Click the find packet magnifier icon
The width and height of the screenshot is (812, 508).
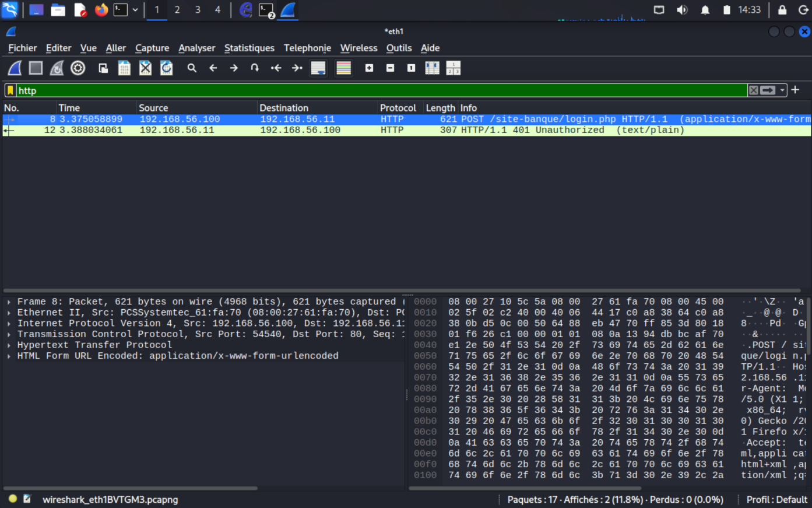coord(192,68)
